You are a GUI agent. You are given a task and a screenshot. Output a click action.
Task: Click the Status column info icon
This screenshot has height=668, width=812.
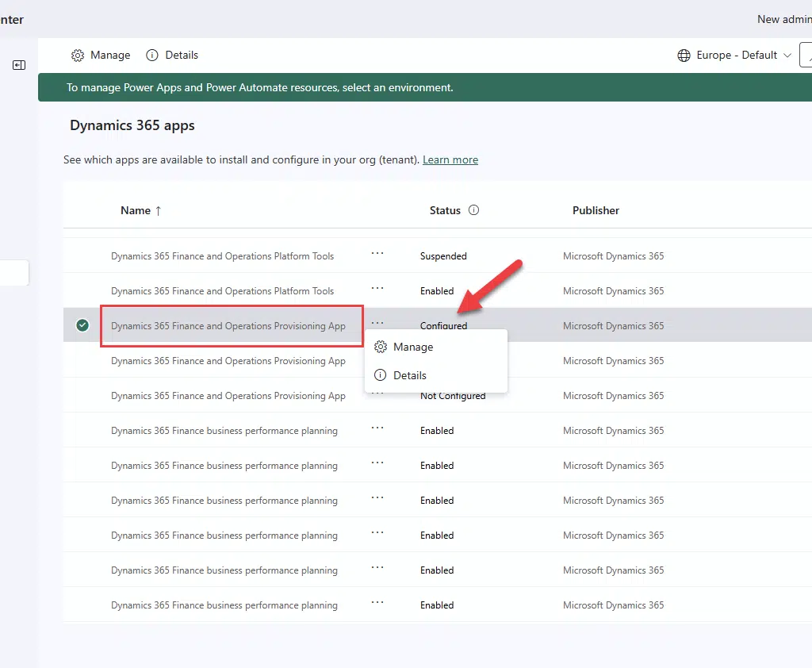click(474, 210)
